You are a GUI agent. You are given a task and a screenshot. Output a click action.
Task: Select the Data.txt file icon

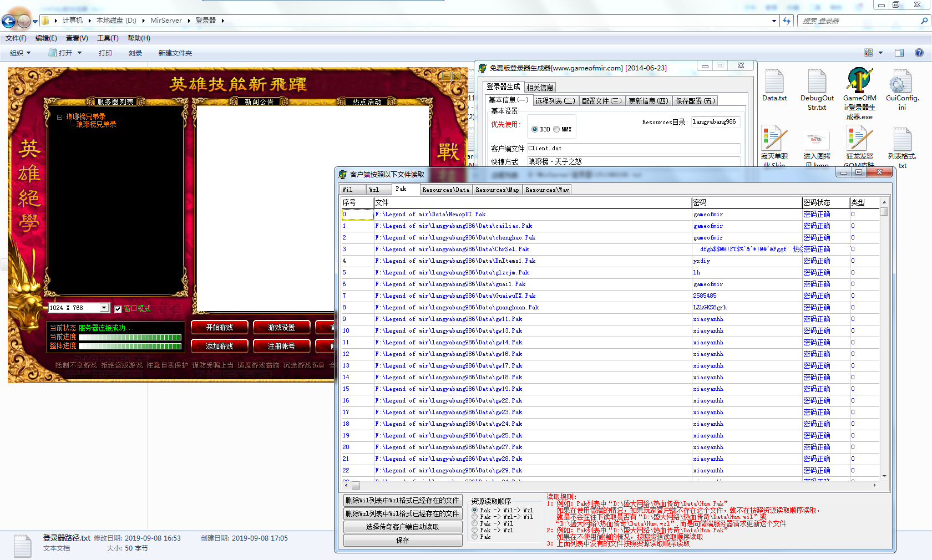click(774, 82)
